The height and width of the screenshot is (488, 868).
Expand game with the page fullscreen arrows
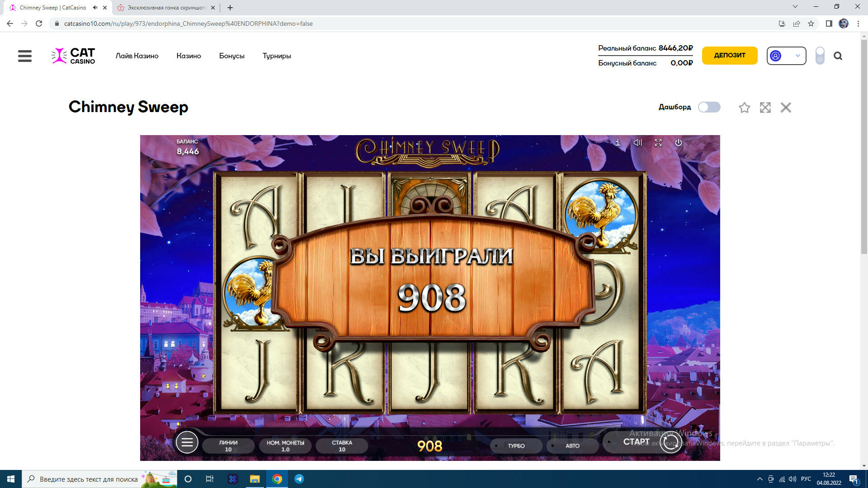click(765, 108)
